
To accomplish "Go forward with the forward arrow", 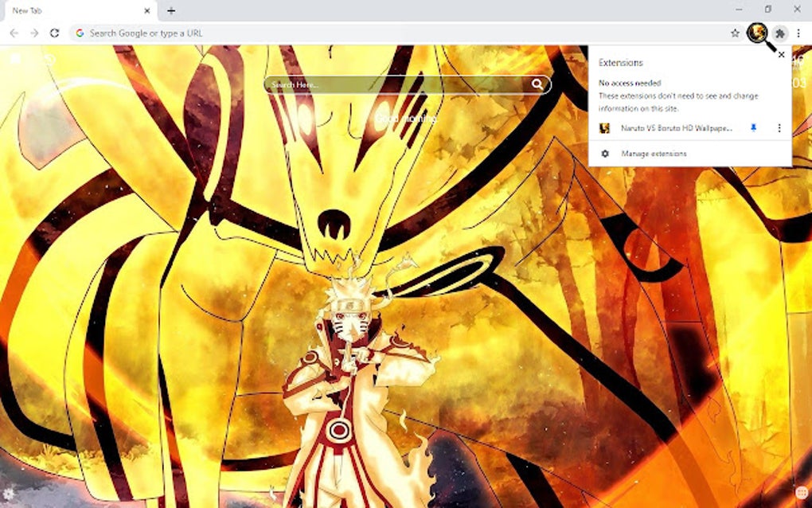I will pos(34,33).
